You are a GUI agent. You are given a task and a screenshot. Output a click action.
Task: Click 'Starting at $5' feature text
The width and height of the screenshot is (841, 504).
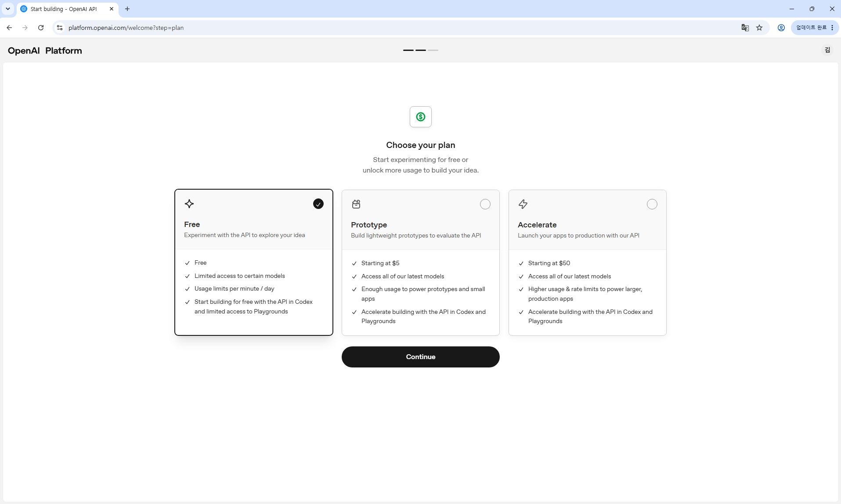(x=380, y=263)
